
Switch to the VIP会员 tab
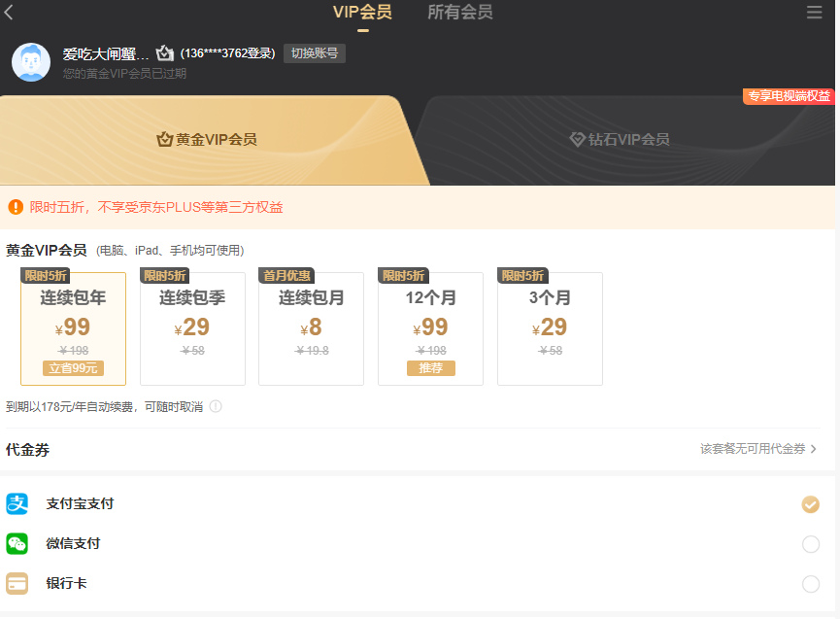click(362, 13)
